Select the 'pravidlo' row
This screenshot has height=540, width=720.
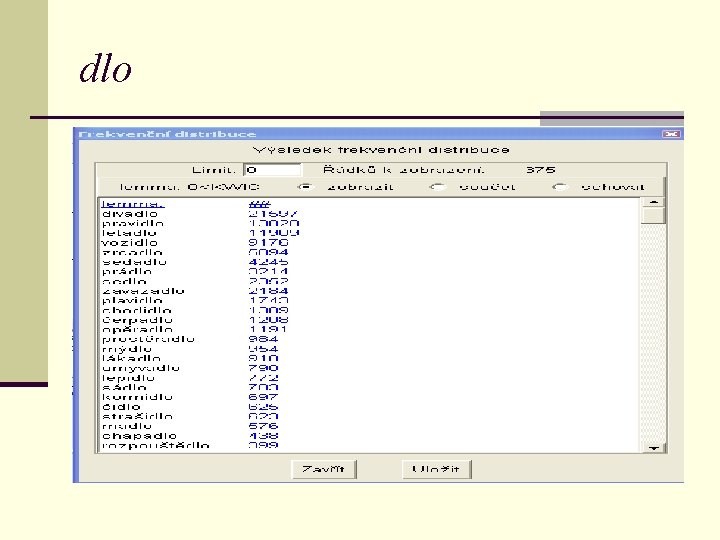point(200,224)
